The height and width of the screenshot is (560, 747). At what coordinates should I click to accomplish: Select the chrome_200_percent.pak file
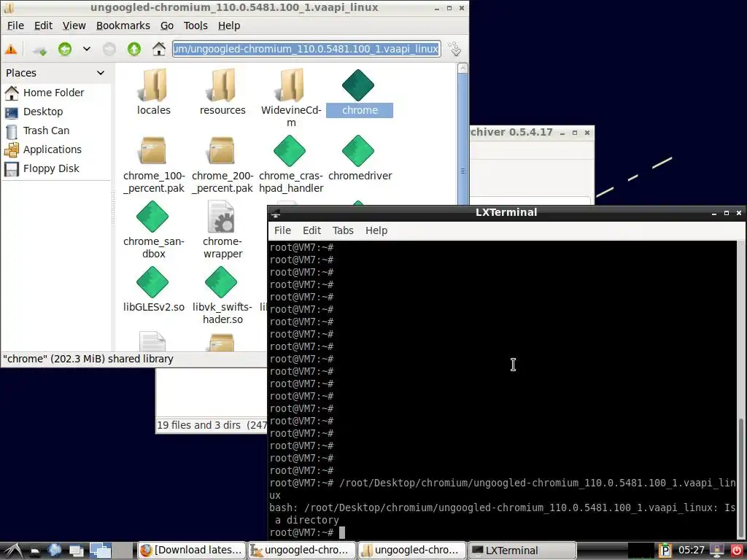[222, 165]
